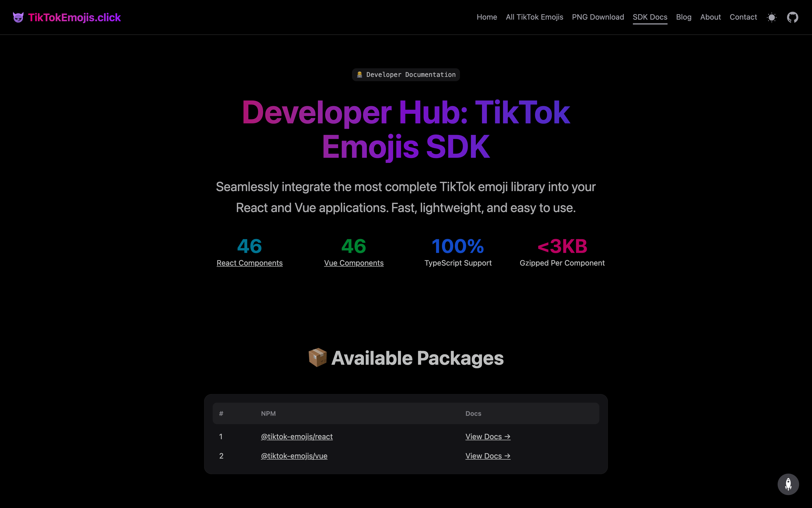Go to the Home nav item
Viewport: 812px width, 508px height.
pos(487,17)
